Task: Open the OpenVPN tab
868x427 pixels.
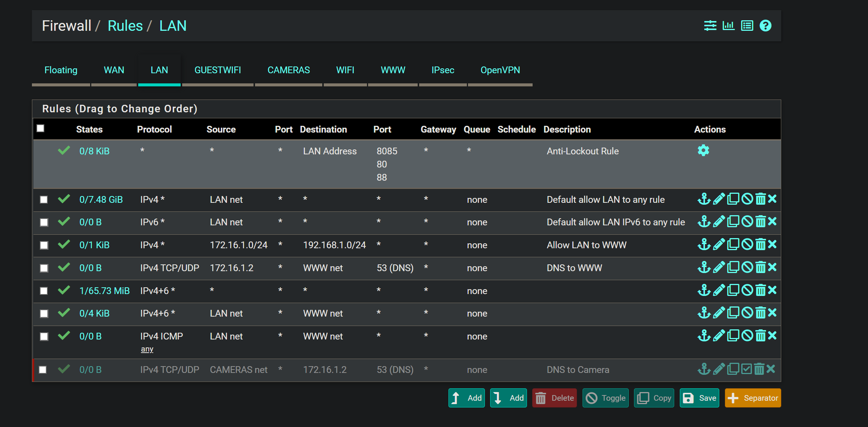Action: [500, 70]
